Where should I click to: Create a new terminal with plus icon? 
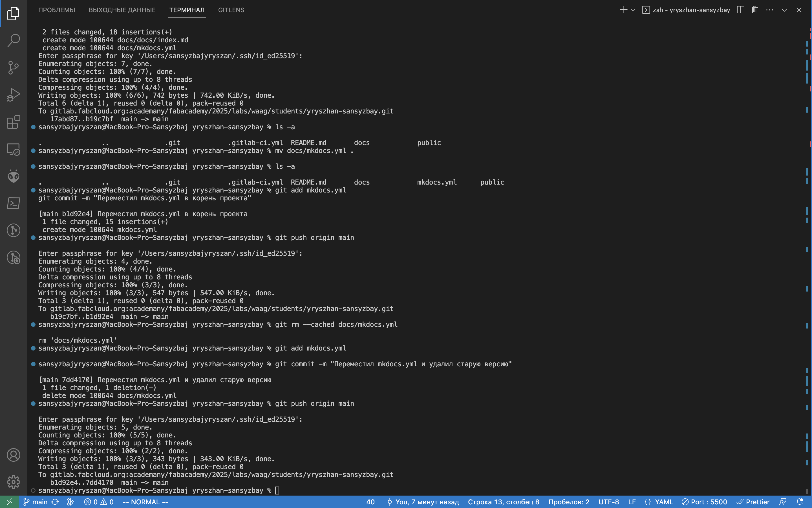click(x=623, y=10)
